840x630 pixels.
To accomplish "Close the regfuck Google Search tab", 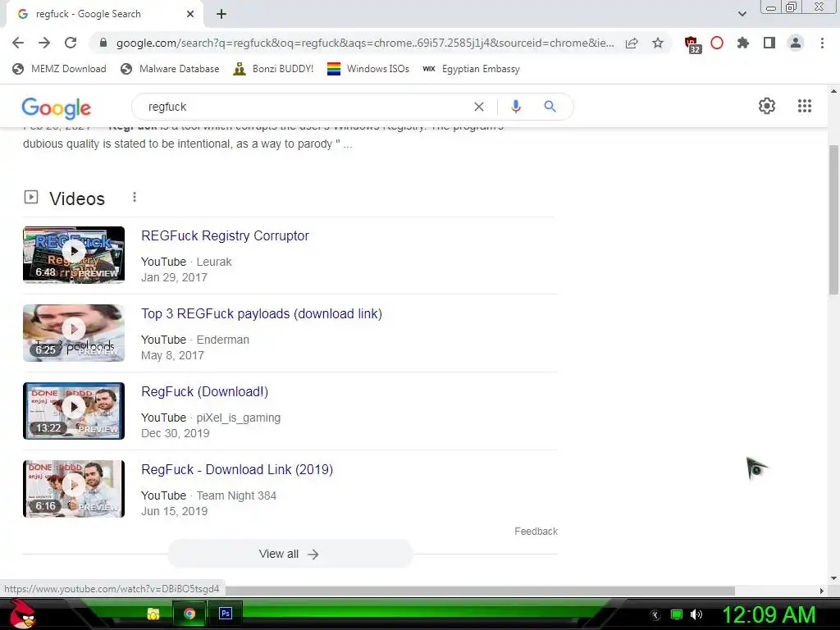I will (x=190, y=15).
